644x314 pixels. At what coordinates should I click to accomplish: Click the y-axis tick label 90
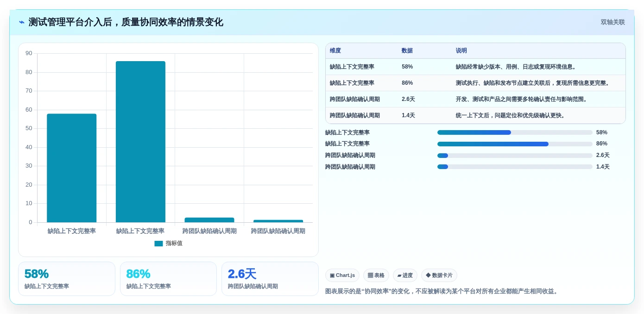click(x=29, y=53)
